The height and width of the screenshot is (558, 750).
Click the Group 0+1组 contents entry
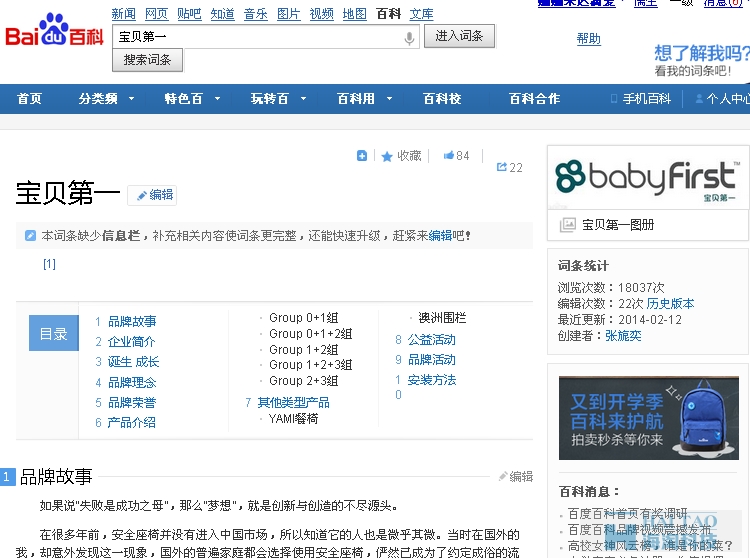(304, 317)
